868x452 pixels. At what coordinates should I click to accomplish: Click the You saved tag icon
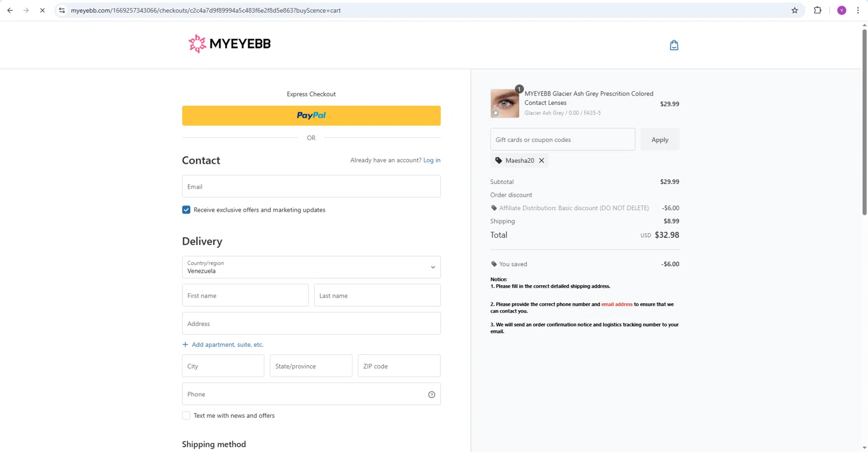pos(494,264)
